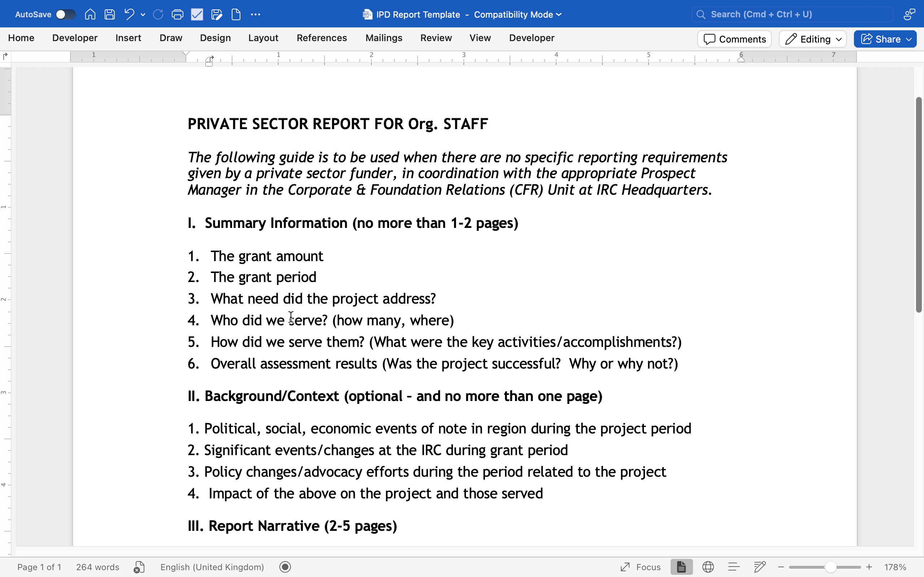Viewport: 924px width, 577px height.
Task: Toggle the AutoSave switch
Action: (x=65, y=14)
